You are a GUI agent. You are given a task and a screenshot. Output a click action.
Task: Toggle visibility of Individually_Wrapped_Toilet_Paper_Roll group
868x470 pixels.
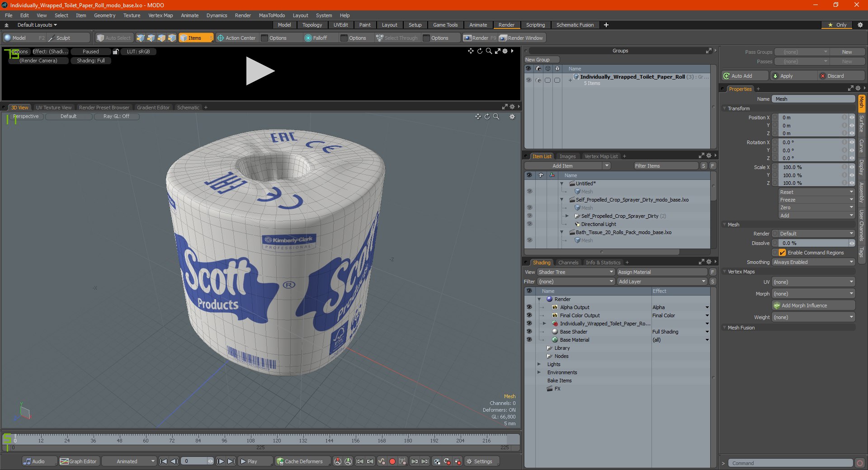pyautogui.click(x=528, y=80)
